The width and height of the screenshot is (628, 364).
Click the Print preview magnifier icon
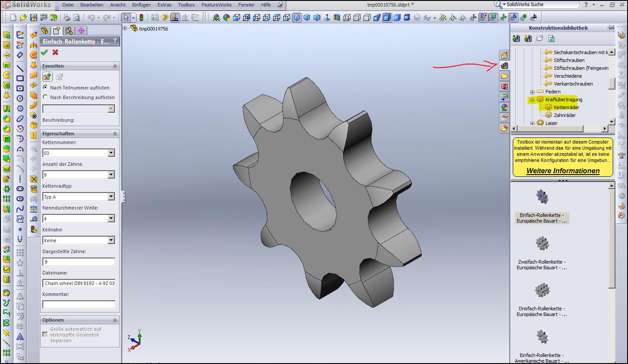coord(77,18)
